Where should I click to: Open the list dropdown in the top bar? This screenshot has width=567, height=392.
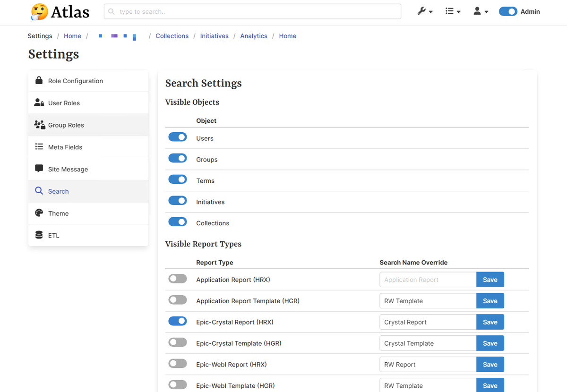coord(450,10)
